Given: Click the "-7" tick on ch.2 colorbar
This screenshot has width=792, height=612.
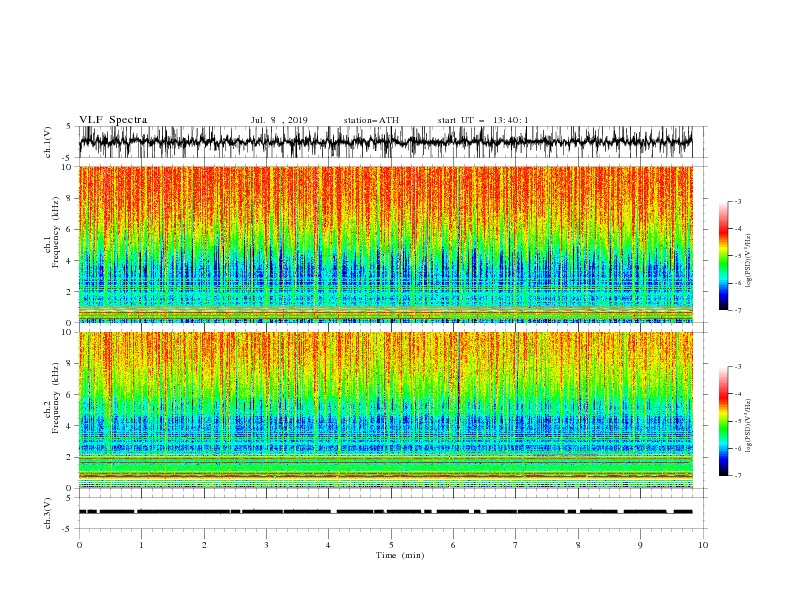Looking at the screenshot, I should pyautogui.click(x=737, y=476).
